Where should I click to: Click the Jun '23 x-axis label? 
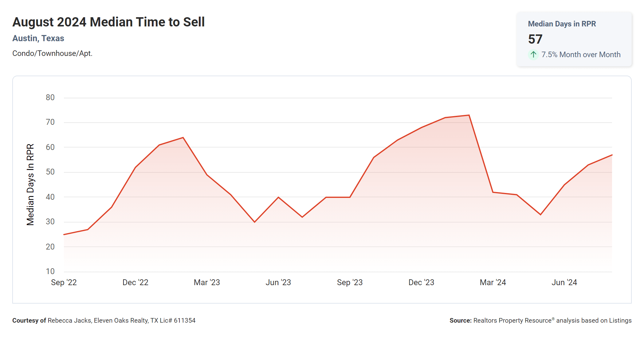[278, 282]
